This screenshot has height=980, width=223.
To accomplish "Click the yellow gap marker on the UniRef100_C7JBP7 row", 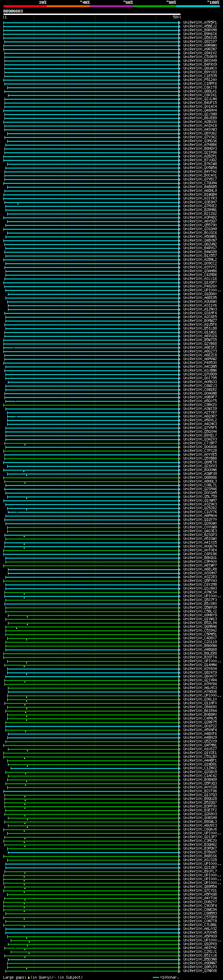I will tap(25, 444).
